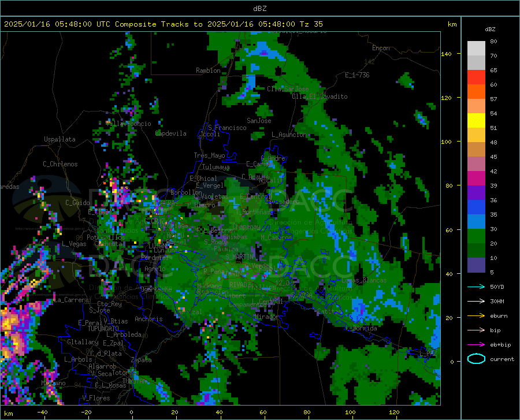Click the V_Flores map label
Image resolution: width=520 pixels, height=420 pixels.
96,398
